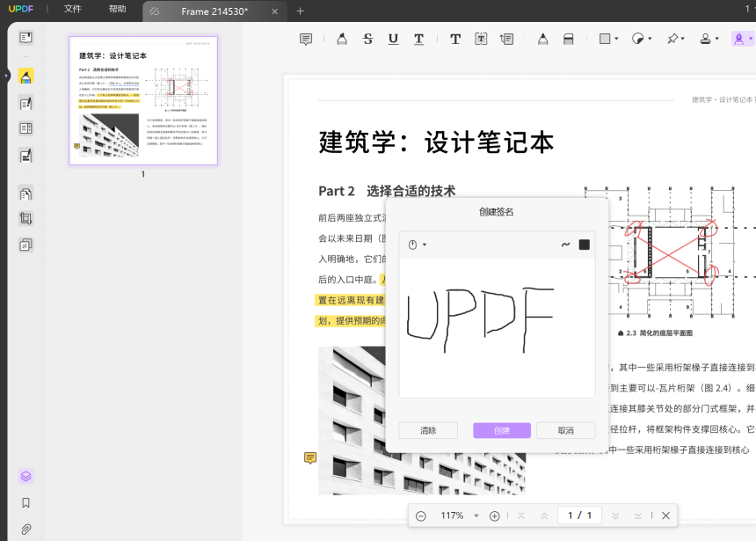Select the Underline tool
This screenshot has height=541, width=756.
pyautogui.click(x=394, y=39)
